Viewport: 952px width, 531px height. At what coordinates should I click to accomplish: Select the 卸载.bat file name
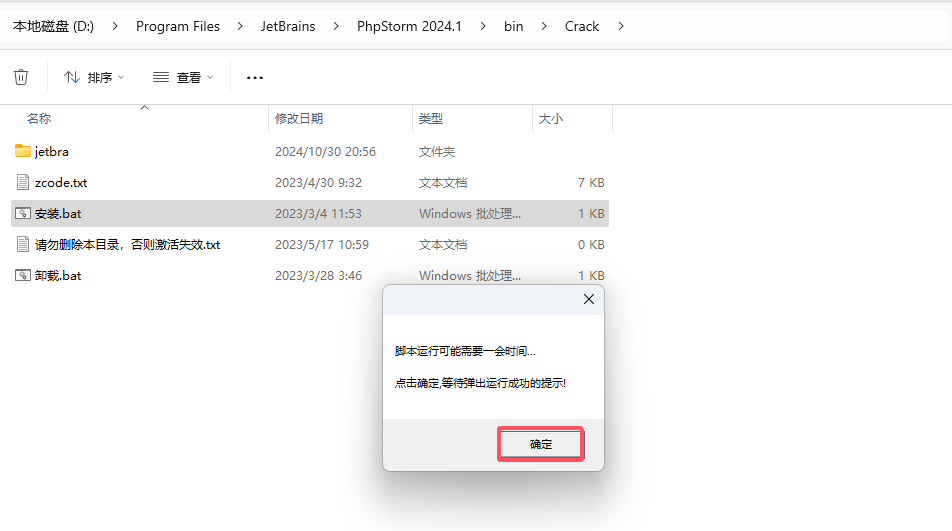[58, 276]
